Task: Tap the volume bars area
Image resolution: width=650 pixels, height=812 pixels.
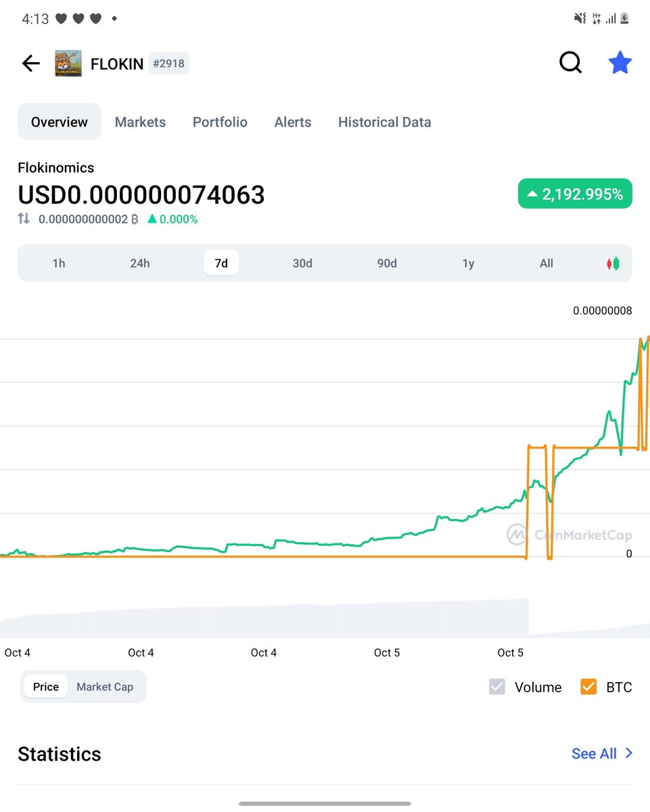Action: click(325, 618)
